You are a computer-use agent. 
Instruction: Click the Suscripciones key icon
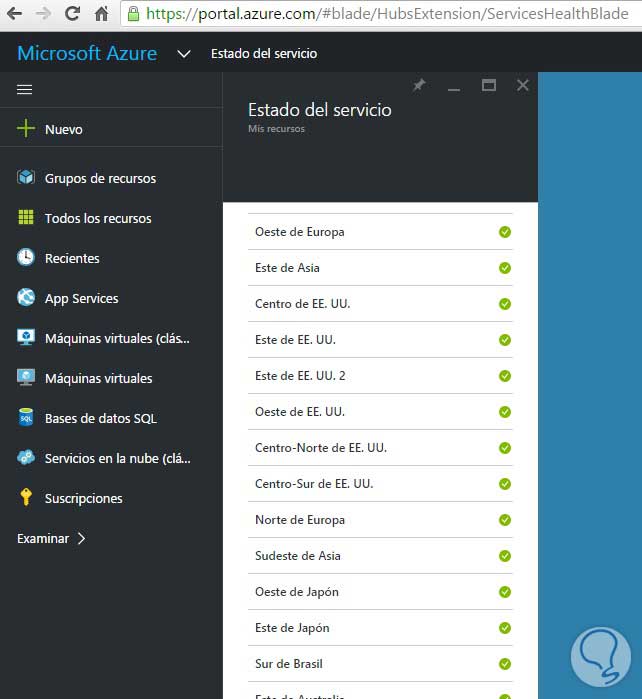26,498
